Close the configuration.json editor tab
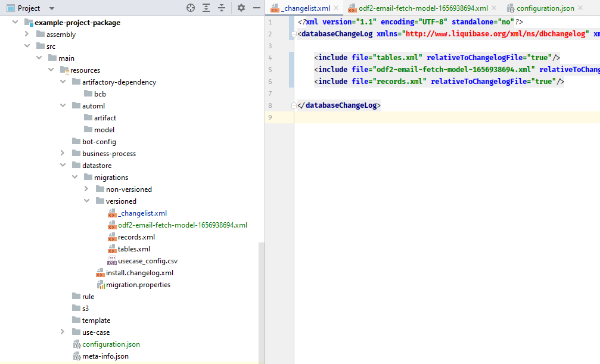Image resolution: width=600 pixels, height=364 pixels. tap(580, 8)
